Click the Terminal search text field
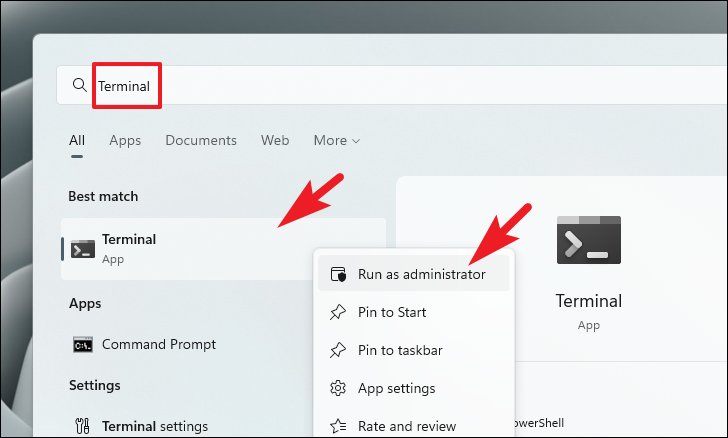Viewport: 728px width, 438px height. 392,85
